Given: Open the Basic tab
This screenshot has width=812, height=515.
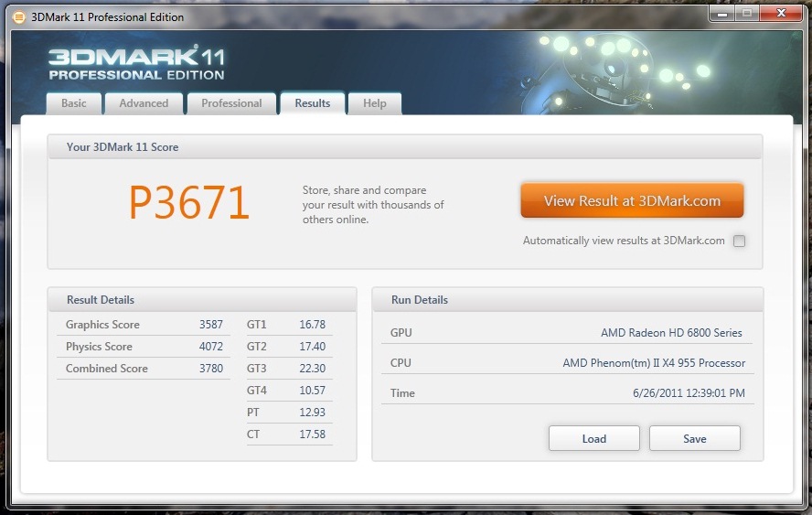Looking at the screenshot, I should pos(73,103).
